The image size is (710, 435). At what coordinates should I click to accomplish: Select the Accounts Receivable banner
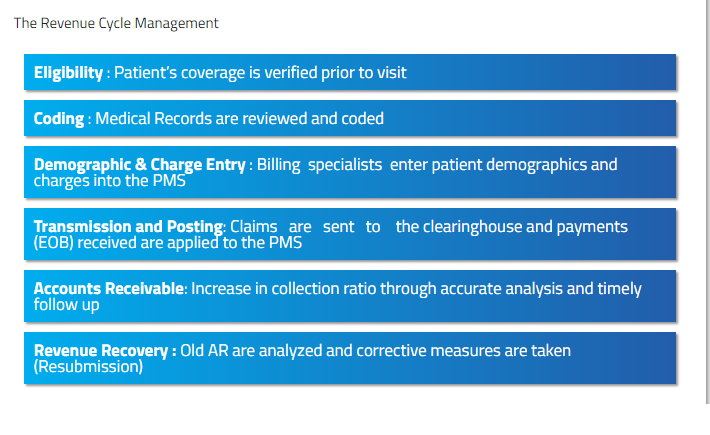click(350, 296)
